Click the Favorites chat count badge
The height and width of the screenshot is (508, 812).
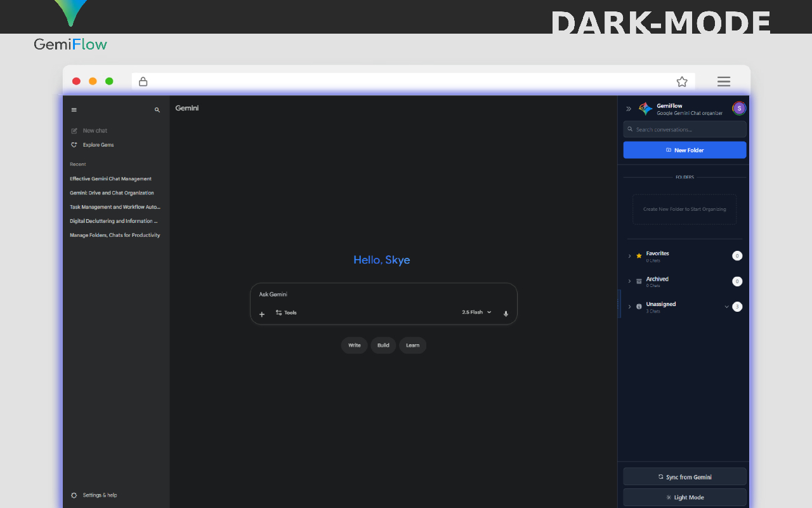737,256
